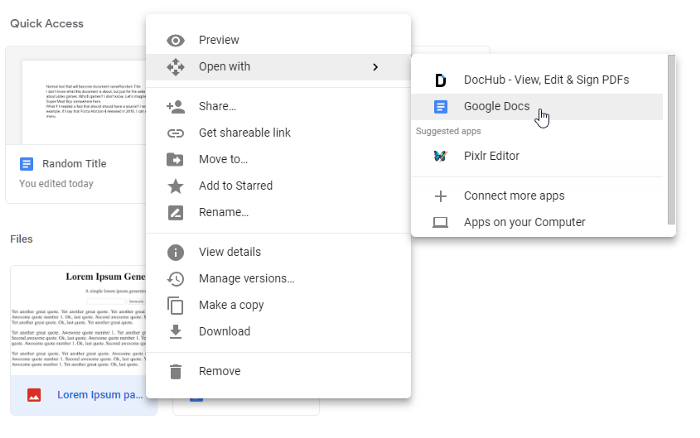Open View details
700x438 pixels.
[x=279, y=252]
